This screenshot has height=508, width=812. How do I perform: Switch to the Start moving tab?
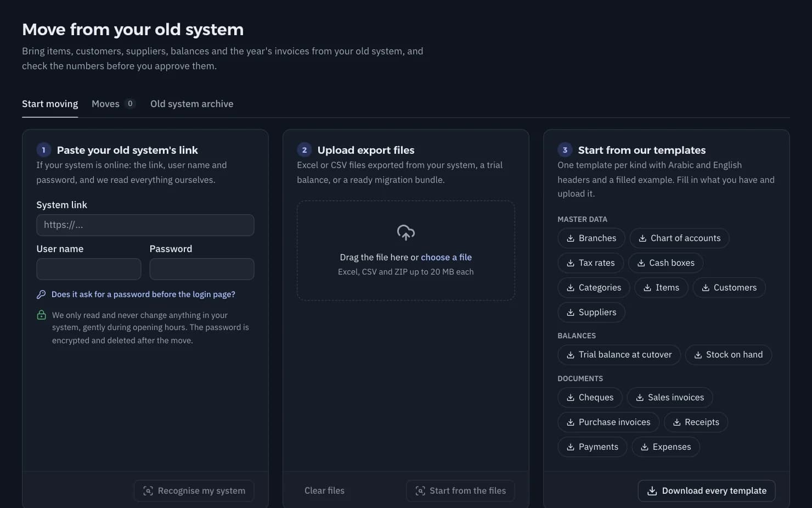point(50,104)
